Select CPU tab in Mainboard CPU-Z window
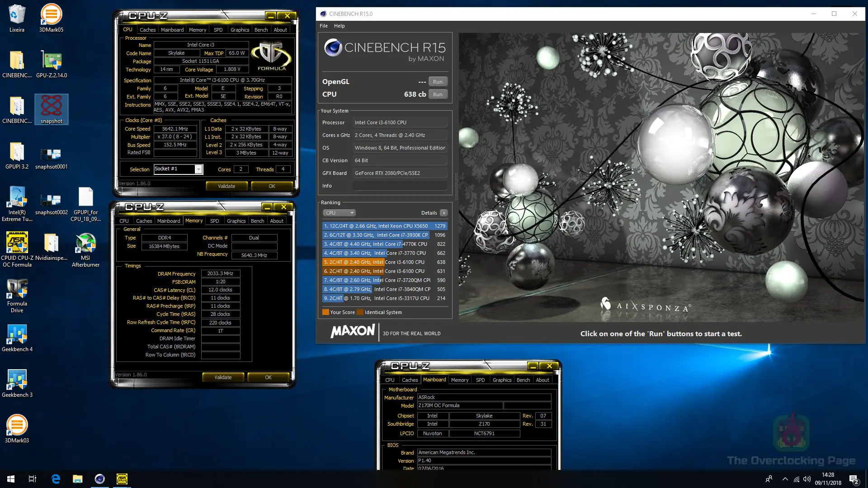This screenshot has width=868, height=488. (x=390, y=380)
